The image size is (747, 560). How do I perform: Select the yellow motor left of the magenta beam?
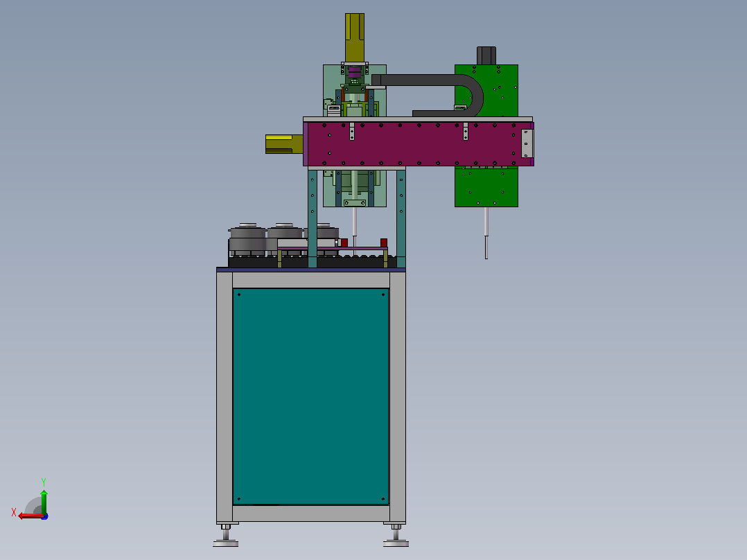pyautogui.click(x=284, y=144)
